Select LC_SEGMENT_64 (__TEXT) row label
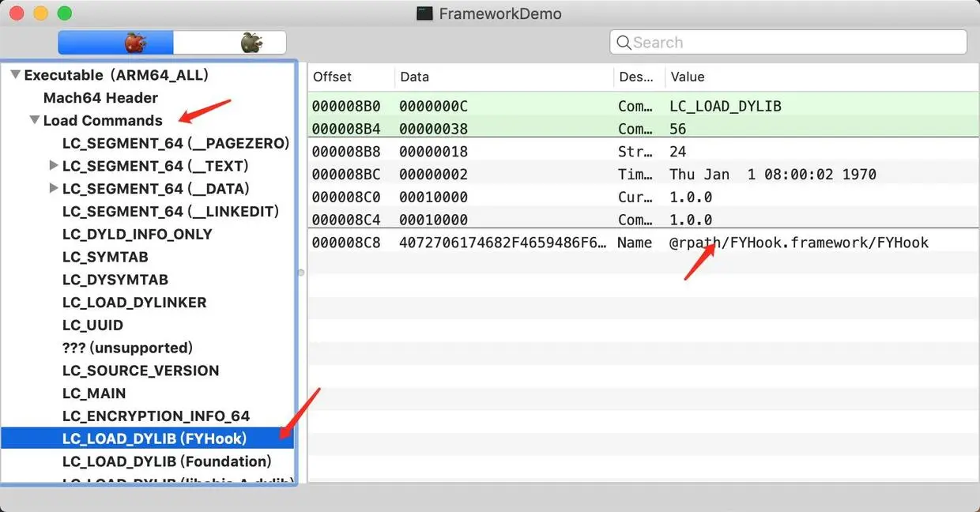This screenshot has width=980, height=512. 156,166
